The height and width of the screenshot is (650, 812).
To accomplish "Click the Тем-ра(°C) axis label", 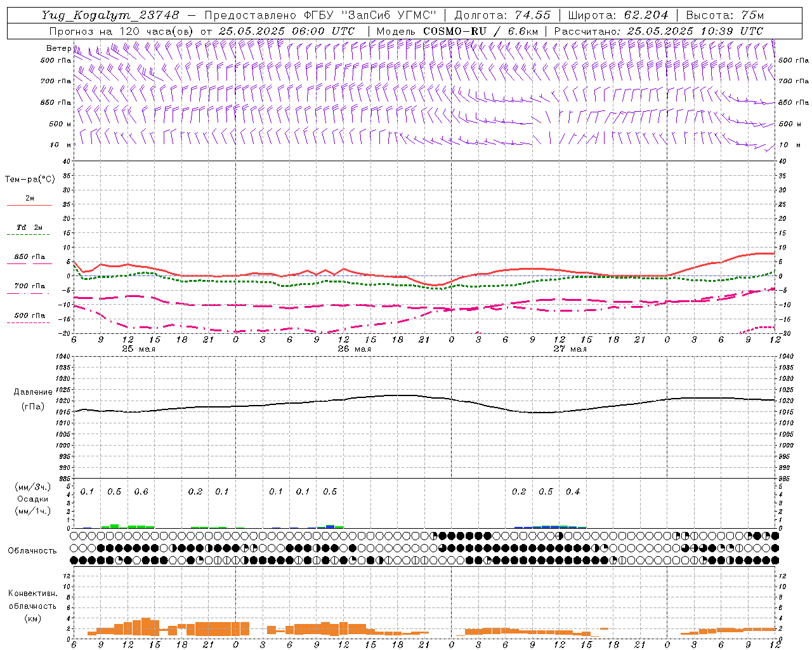I will 30,180.
